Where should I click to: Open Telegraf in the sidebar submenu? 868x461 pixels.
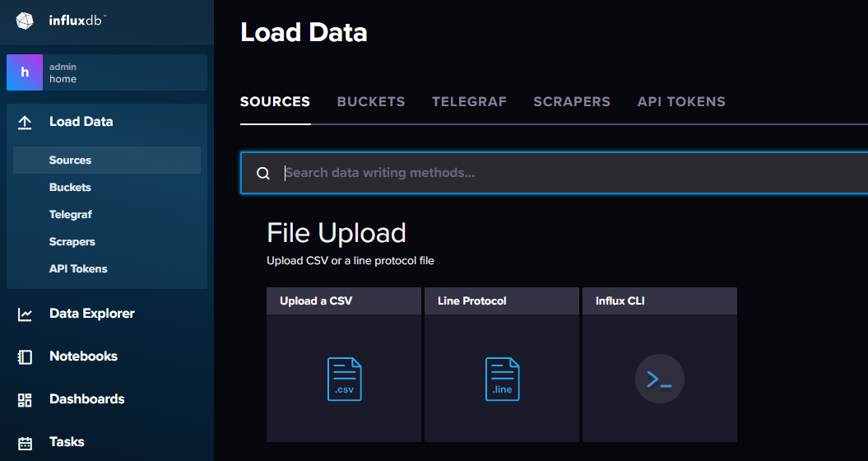(x=70, y=214)
